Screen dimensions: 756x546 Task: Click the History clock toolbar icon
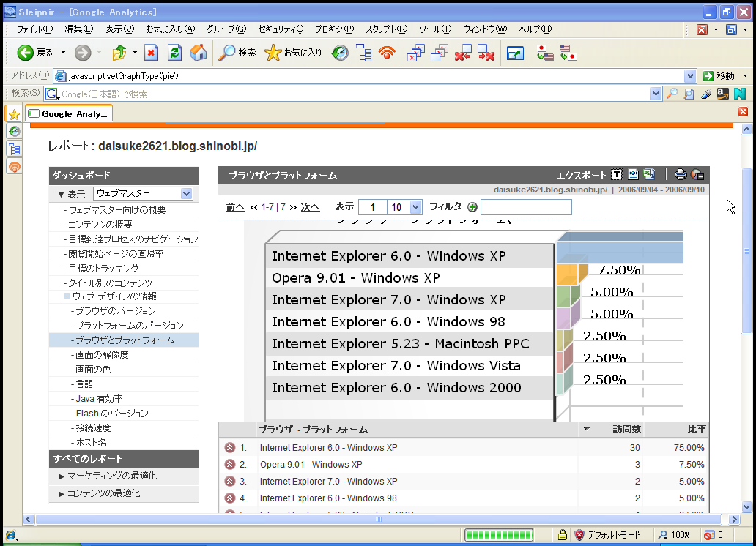click(340, 53)
